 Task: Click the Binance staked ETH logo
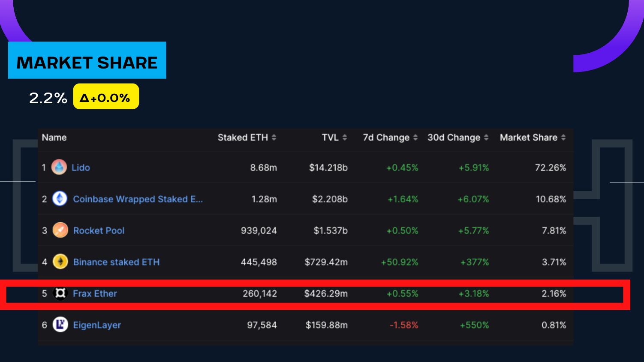point(60,261)
